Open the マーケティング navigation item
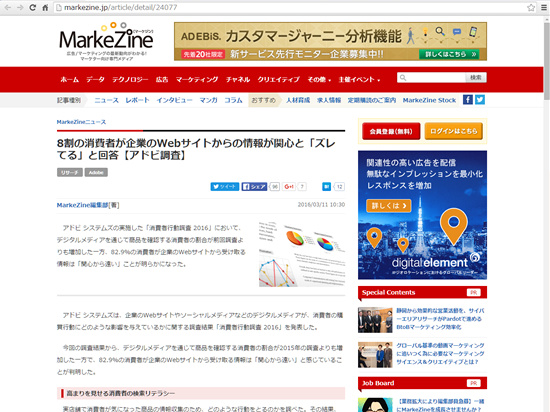 [197, 80]
